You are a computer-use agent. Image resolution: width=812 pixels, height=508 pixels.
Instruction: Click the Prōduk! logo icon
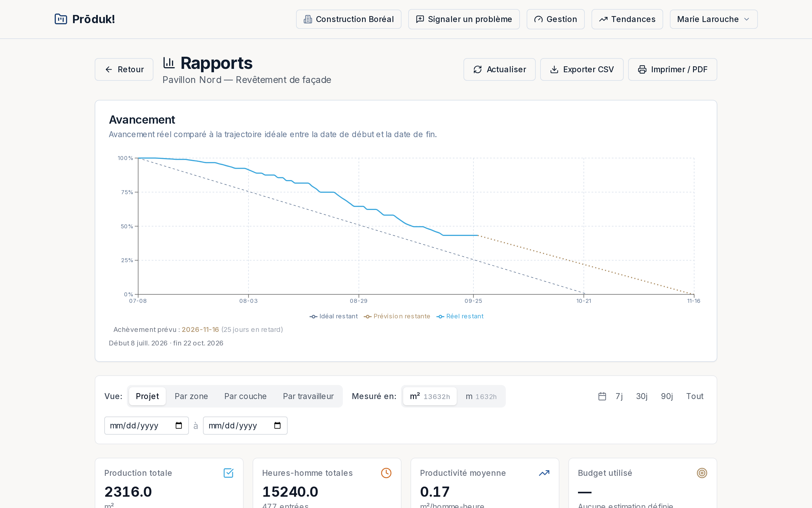[x=61, y=19]
